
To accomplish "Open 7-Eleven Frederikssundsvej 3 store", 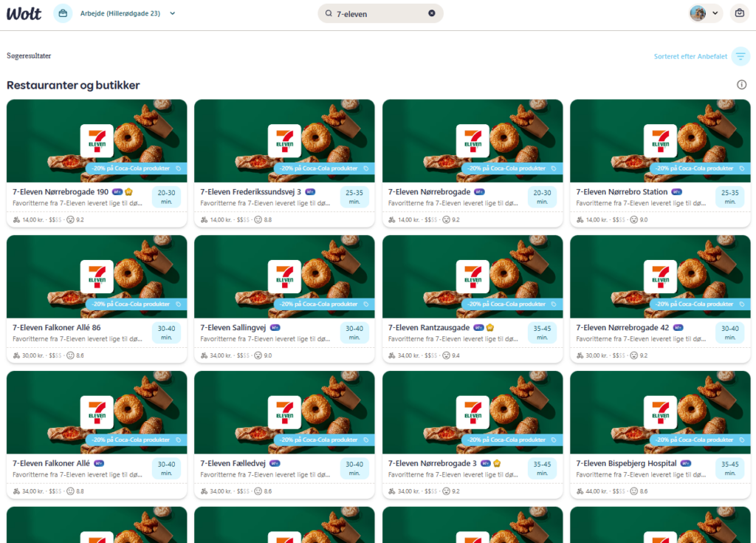I will (250, 192).
